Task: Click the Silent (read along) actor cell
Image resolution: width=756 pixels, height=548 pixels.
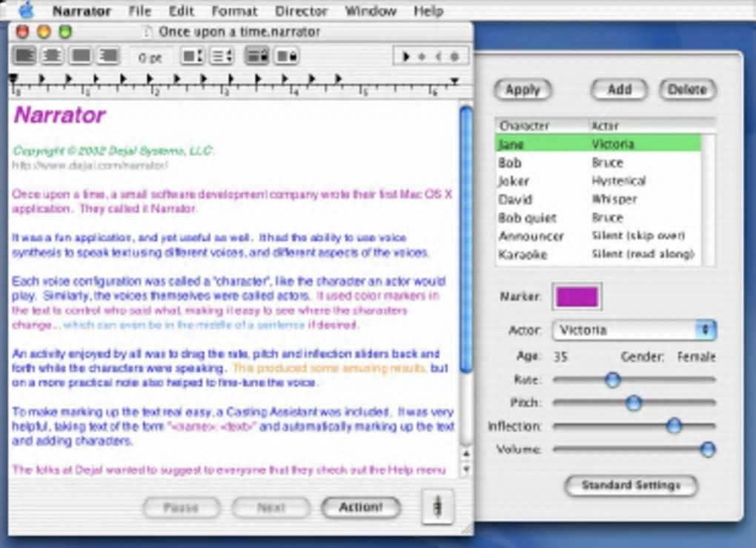Action: pos(643,254)
